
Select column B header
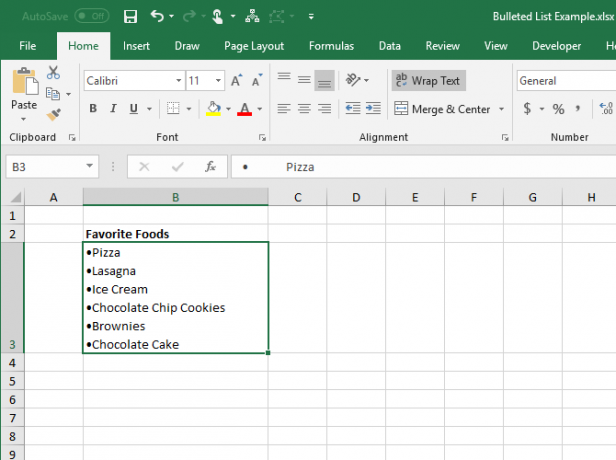pos(176,197)
